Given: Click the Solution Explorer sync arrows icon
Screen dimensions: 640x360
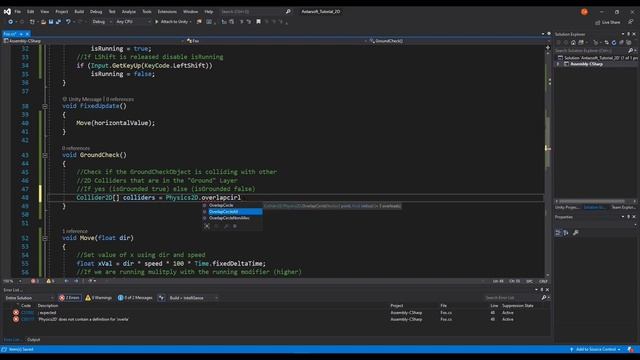Looking at the screenshot, I should (x=607, y=42).
